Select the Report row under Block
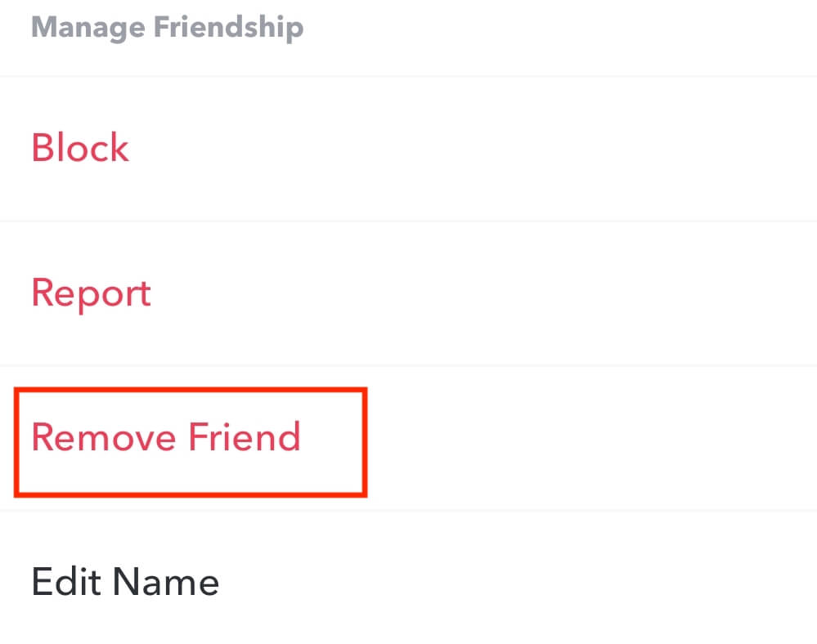The width and height of the screenshot is (817, 644). [409, 293]
